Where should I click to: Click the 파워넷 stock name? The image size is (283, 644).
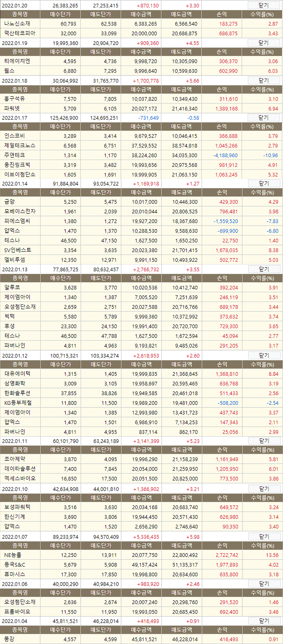pos(12,108)
